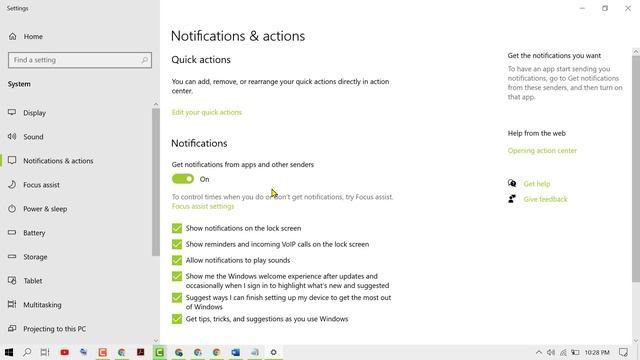Uncheck Show reminders and incoming VoIP calls

pyautogui.click(x=177, y=244)
